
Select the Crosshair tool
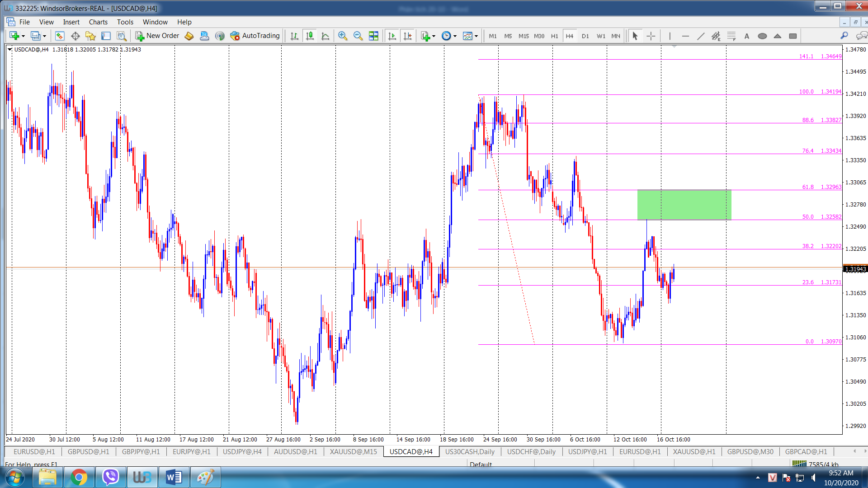[651, 36]
